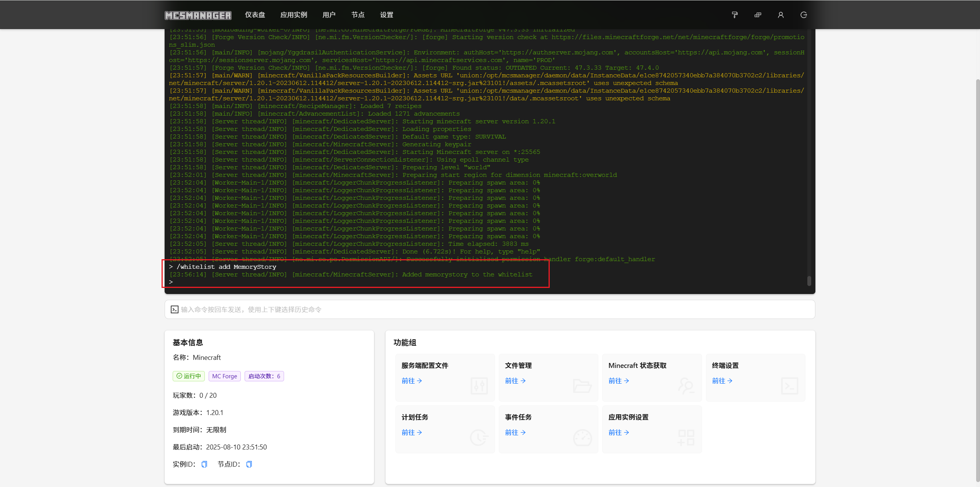980x487 pixels.
Task: Open the 设置 settings menu
Action: tap(387, 15)
